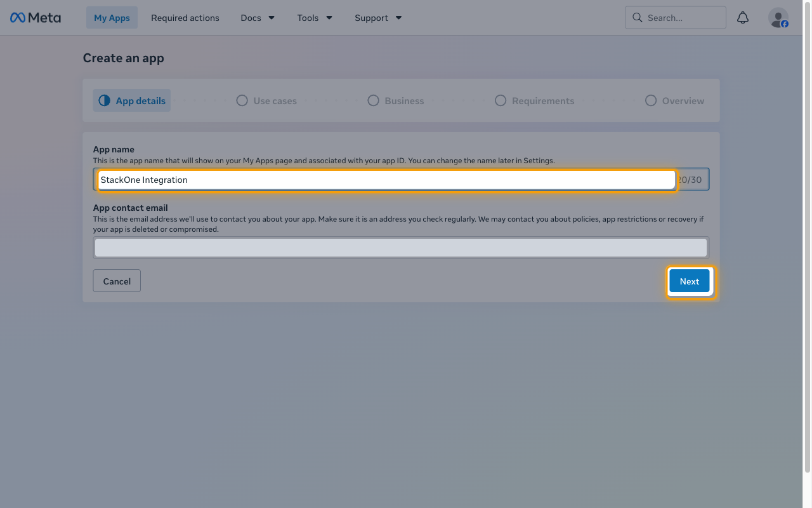
Task: Expand the Tools dropdown menu
Action: click(x=315, y=18)
